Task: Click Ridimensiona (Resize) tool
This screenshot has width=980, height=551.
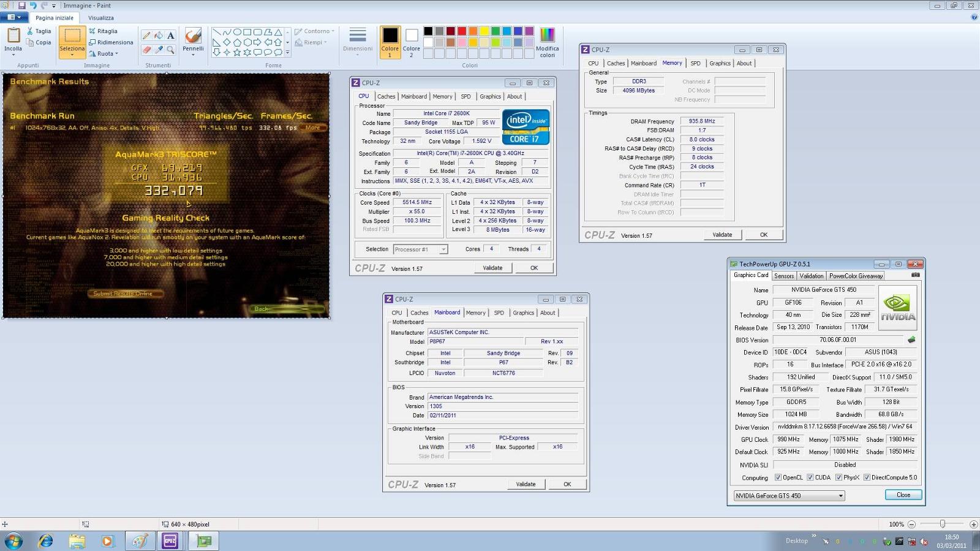Action: point(111,42)
